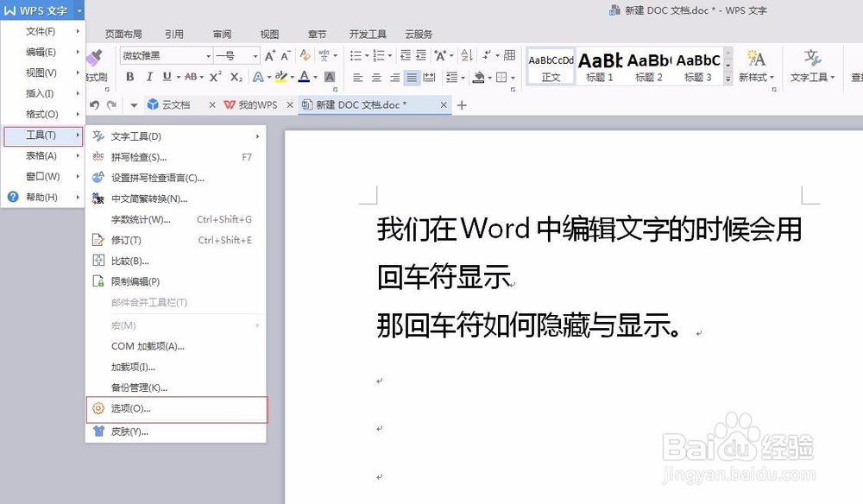
Task: Apply strikethrough (AB) formatting
Action: (x=191, y=77)
